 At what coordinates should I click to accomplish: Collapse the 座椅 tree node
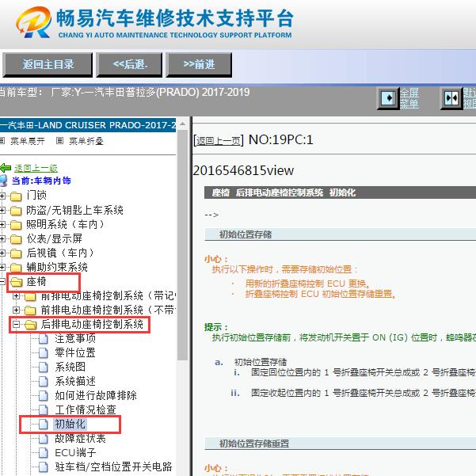(2, 282)
